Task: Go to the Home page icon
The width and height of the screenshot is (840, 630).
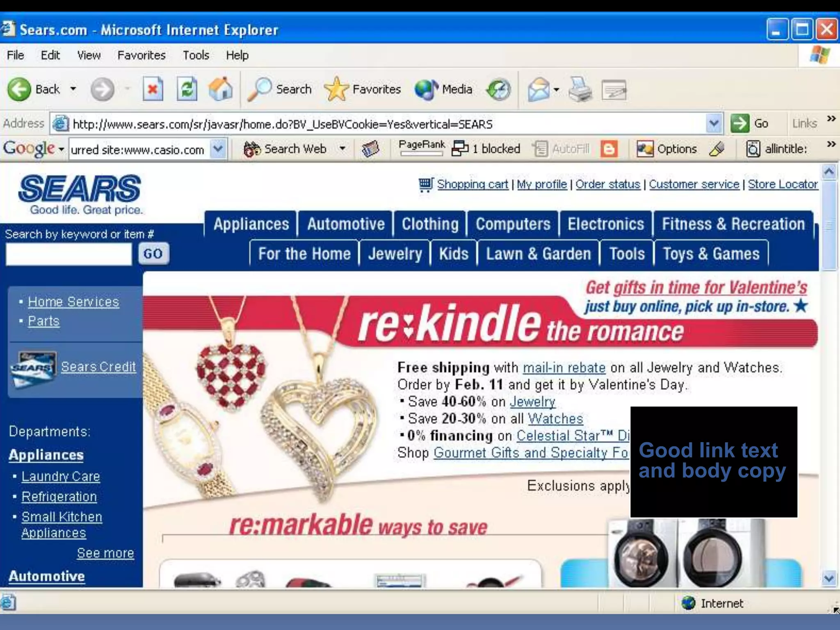Action: (221, 89)
